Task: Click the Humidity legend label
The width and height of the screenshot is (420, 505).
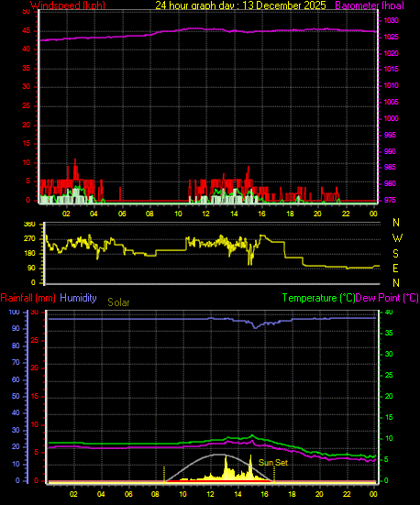Action: tap(78, 298)
